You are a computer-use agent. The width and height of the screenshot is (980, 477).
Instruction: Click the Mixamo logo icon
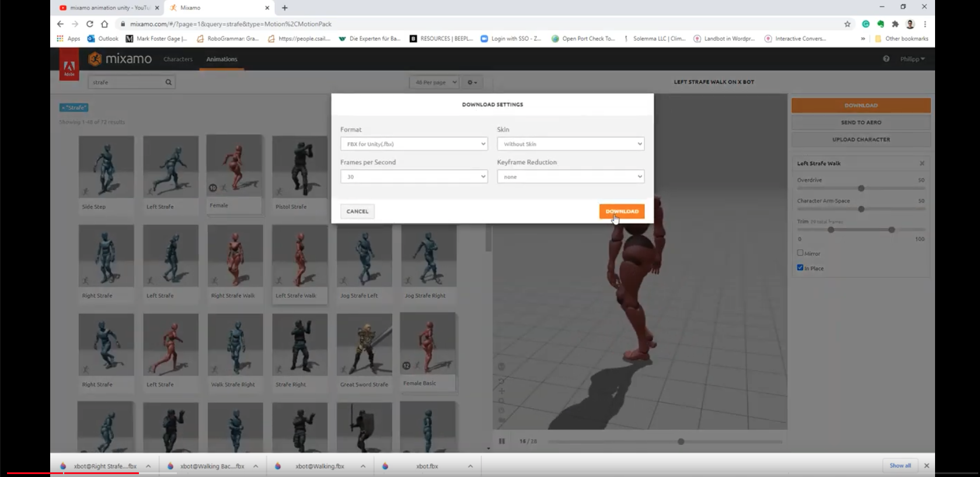pos(95,59)
